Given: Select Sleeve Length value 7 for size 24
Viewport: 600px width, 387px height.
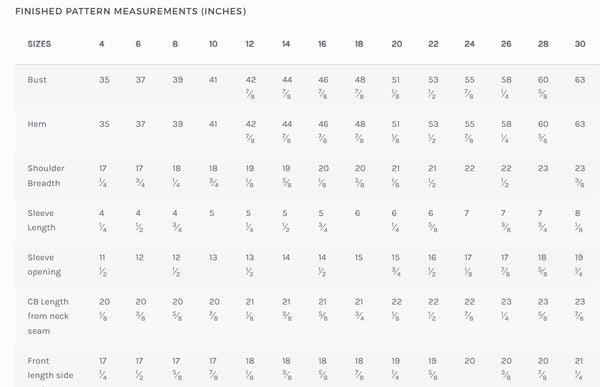Looking at the screenshot, I should pyautogui.click(x=466, y=213).
